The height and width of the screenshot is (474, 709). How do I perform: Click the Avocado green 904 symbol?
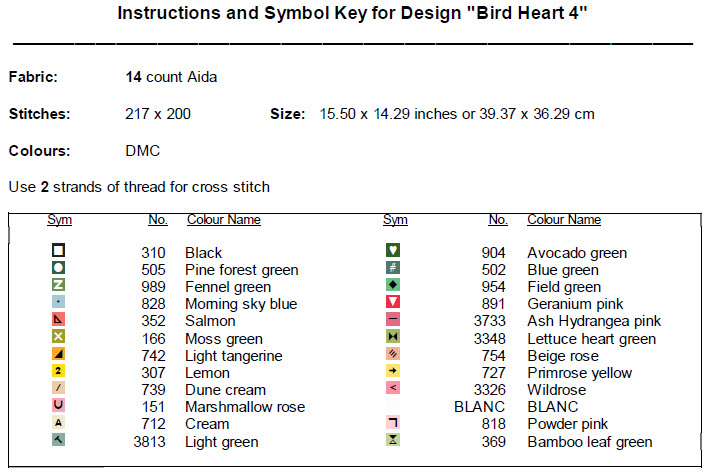[393, 251]
